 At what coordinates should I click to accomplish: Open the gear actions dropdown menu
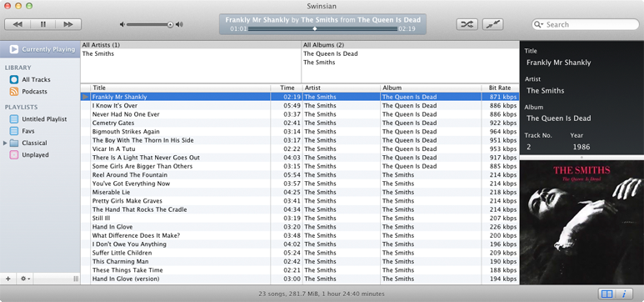point(26,279)
